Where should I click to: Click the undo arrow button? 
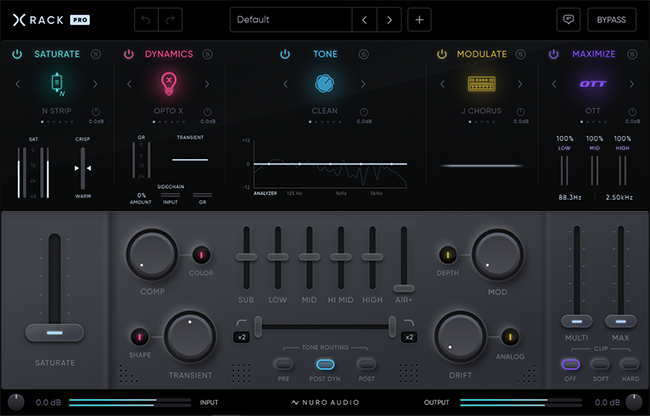pos(146,19)
